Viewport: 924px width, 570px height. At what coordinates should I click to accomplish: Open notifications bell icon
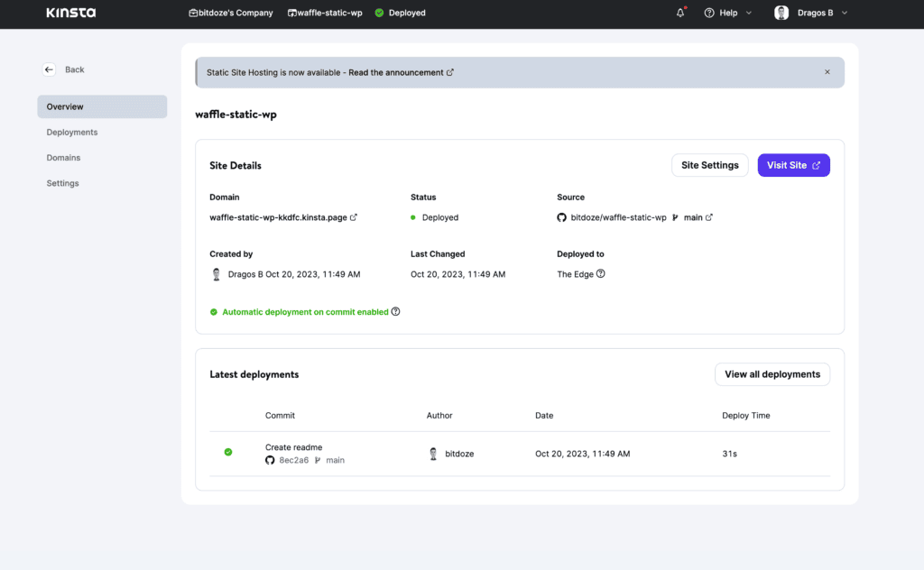tap(680, 13)
